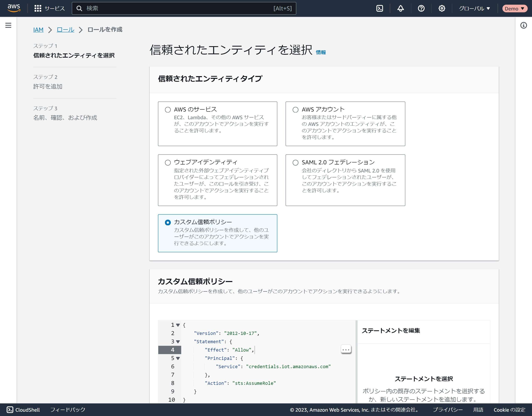Open the services grid menu icon
This screenshot has width=532, height=416.
(x=38, y=8)
